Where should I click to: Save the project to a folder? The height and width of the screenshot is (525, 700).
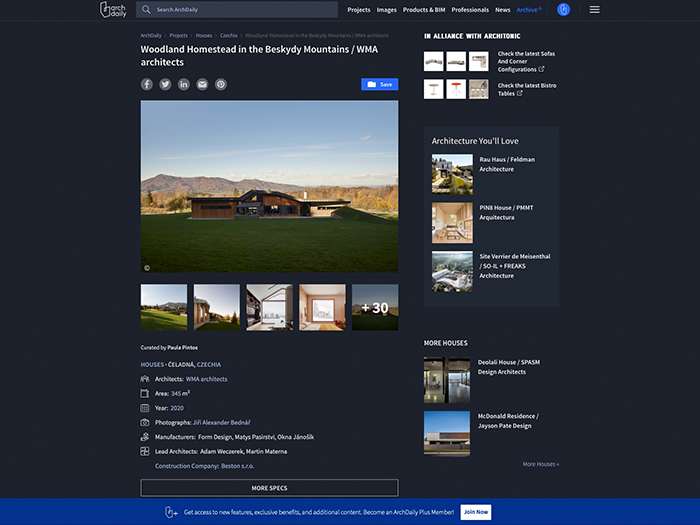(379, 84)
